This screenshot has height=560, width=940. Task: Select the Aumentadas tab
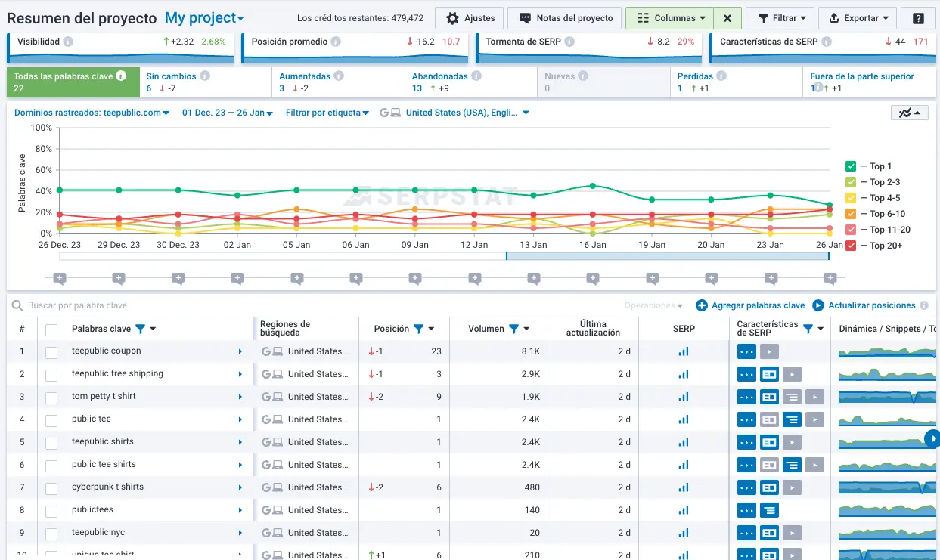[x=305, y=76]
